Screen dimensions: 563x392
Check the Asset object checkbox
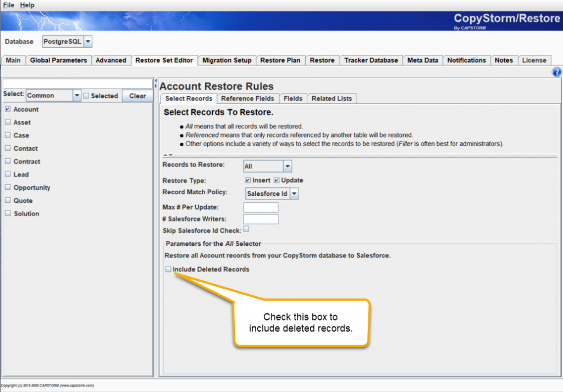click(8, 122)
